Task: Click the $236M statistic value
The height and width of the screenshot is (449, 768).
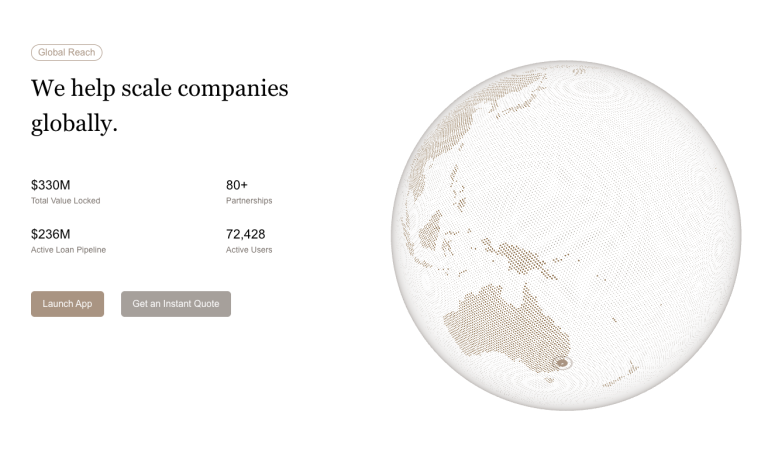Action: [51, 234]
